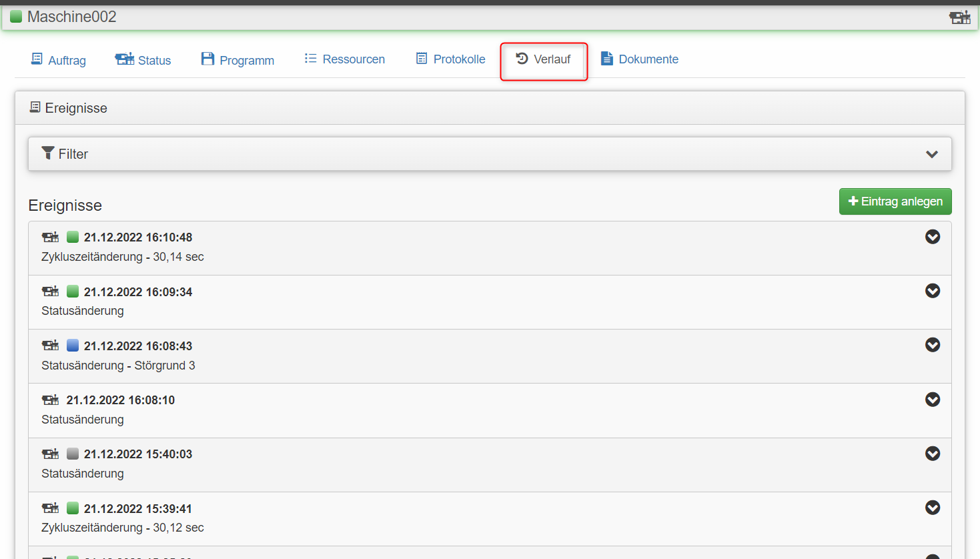Click the machine icon of the 16:10:48 event

(x=50, y=237)
